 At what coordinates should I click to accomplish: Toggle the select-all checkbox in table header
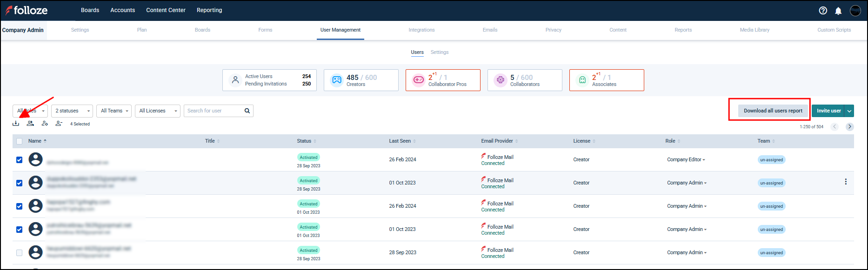[19, 141]
